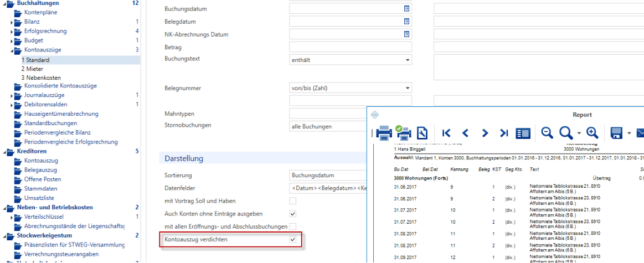
Task: Jump to first page of the report
Action: click(446, 133)
